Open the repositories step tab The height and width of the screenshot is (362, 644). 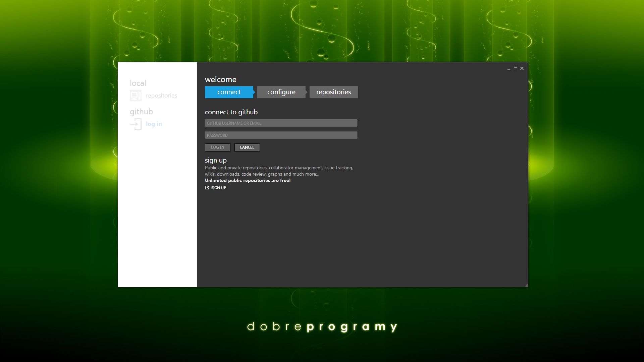coord(333,92)
